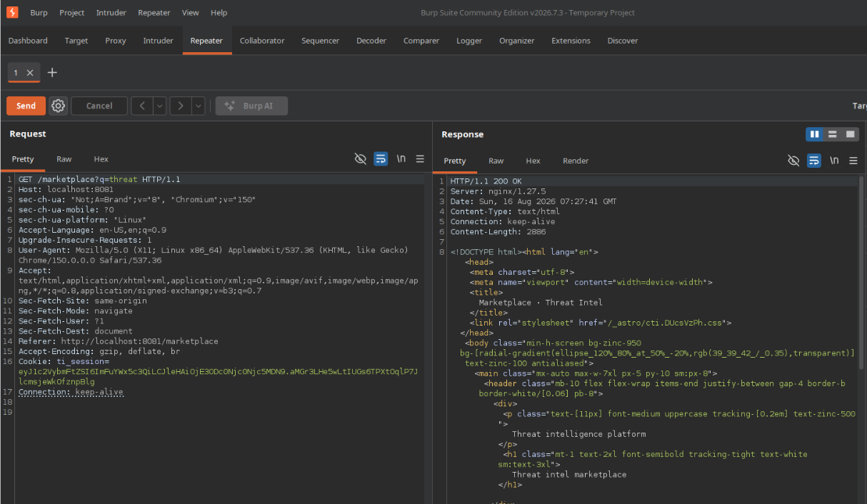This screenshot has height=504, width=867.
Task: Open Repeater settings gear icon
Action: [x=59, y=106]
